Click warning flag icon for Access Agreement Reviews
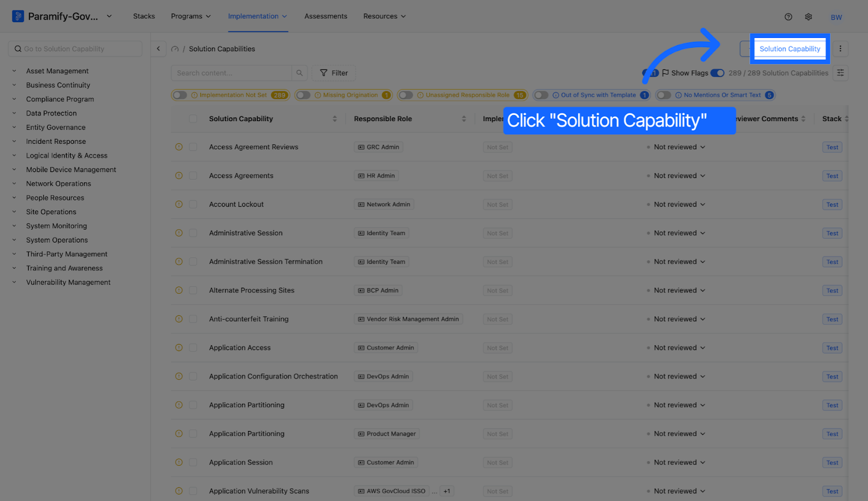 (x=179, y=147)
